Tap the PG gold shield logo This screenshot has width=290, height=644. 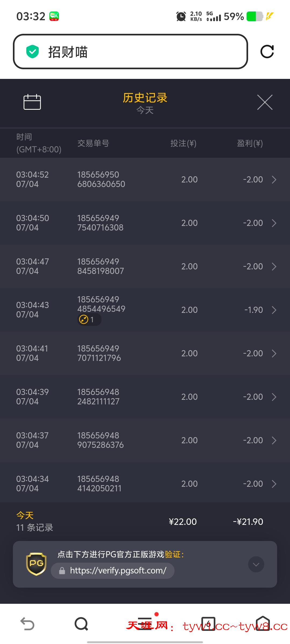[36, 564]
